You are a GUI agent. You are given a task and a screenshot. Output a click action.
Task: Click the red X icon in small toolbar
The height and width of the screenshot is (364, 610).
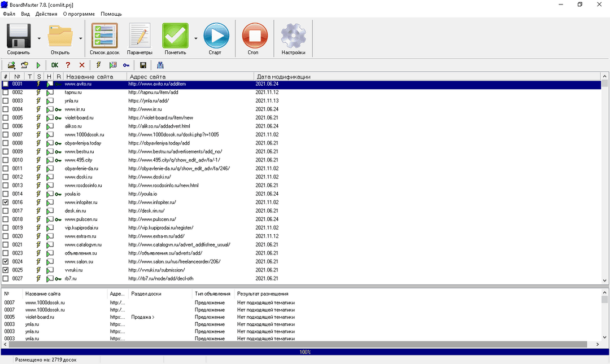(x=82, y=65)
